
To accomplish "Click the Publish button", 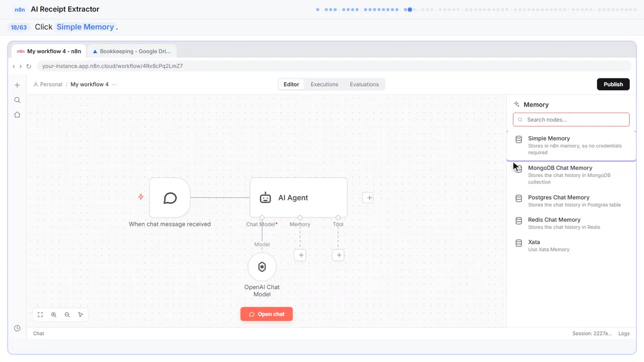I will tap(613, 84).
